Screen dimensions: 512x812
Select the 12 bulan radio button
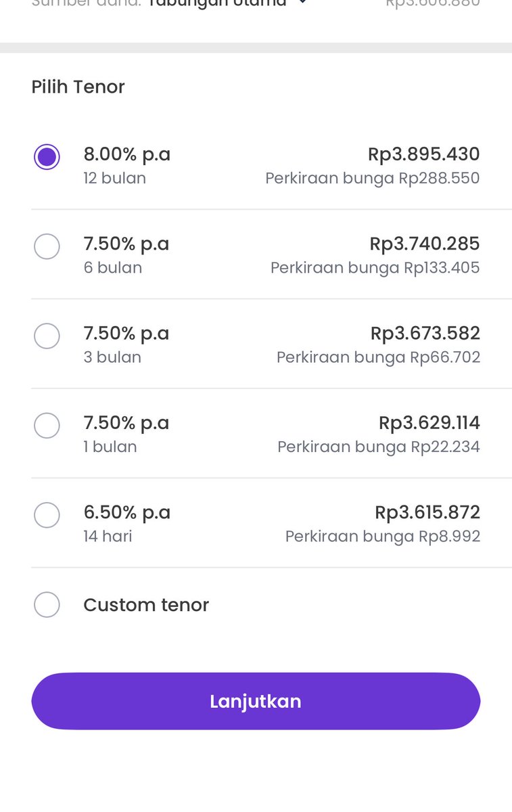click(x=47, y=157)
